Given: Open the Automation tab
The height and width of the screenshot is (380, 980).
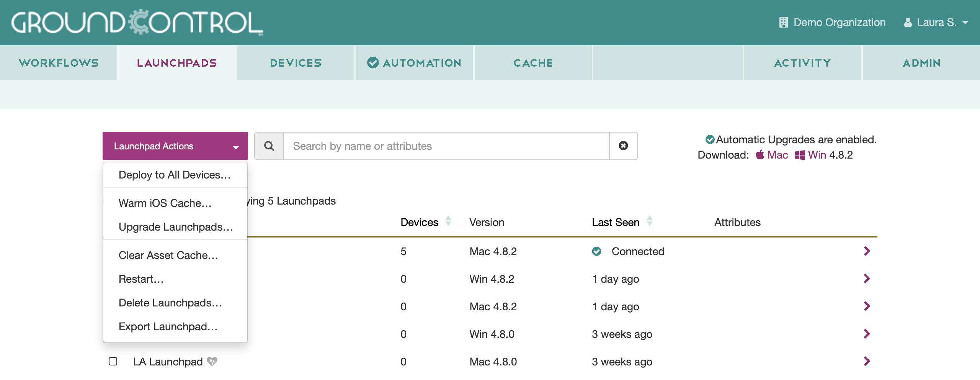Looking at the screenshot, I should (415, 63).
